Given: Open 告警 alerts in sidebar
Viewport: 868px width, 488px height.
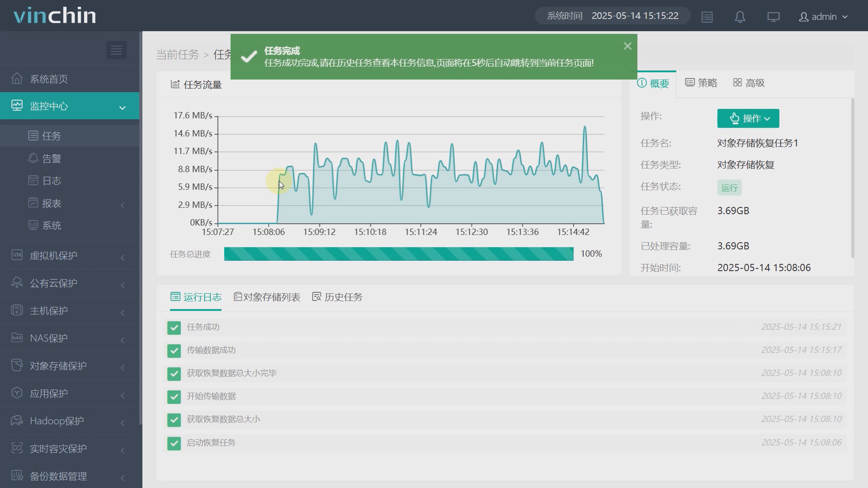Looking at the screenshot, I should [x=51, y=159].
